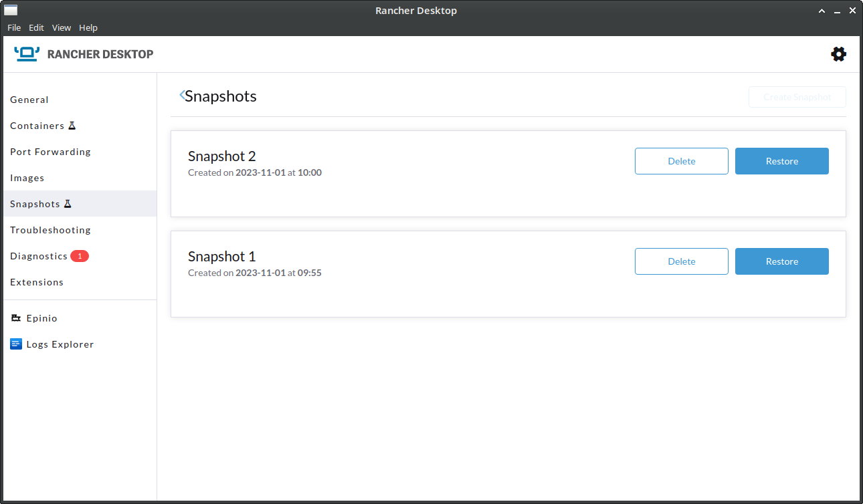Navigate to Troubleshooting
Screen dimensions: 863x504
point(80,230)
